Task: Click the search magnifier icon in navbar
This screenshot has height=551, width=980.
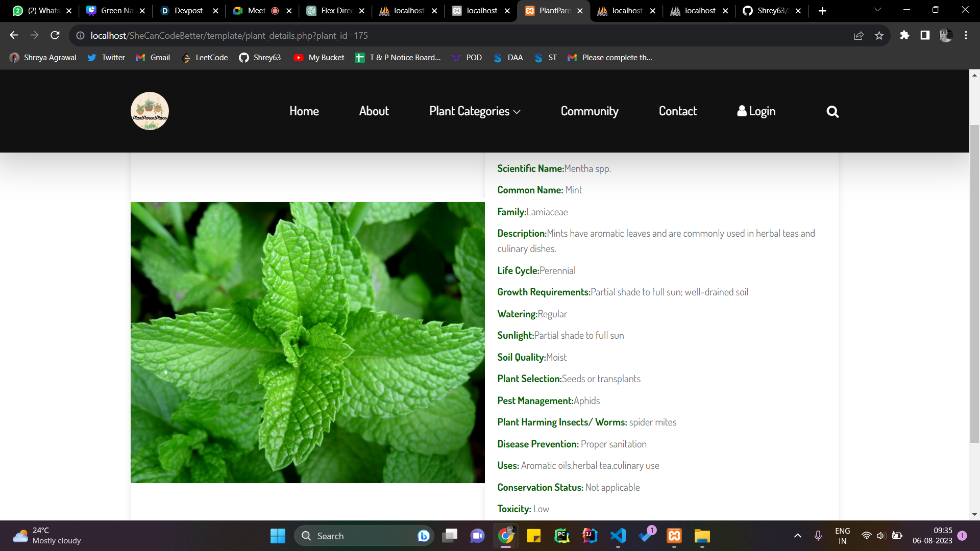Action: pyautogui.click(x=832, y=111)
